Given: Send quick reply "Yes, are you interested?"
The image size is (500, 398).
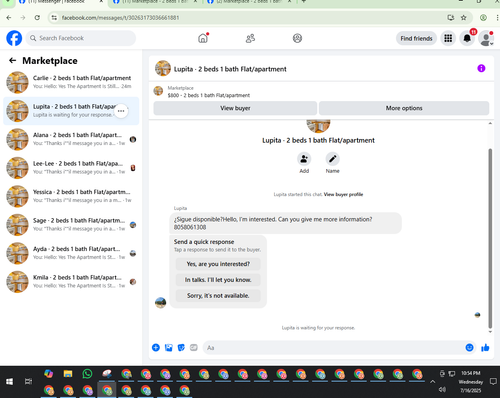Looking at the screenshot, I should (218, 264).
